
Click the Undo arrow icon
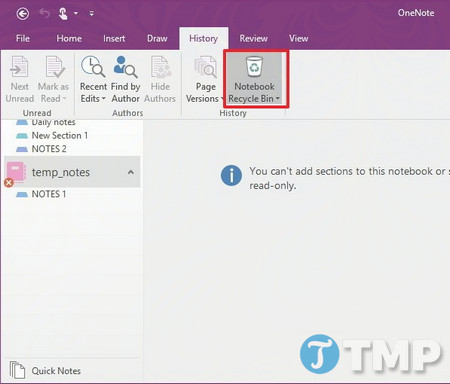coord(44,14)
